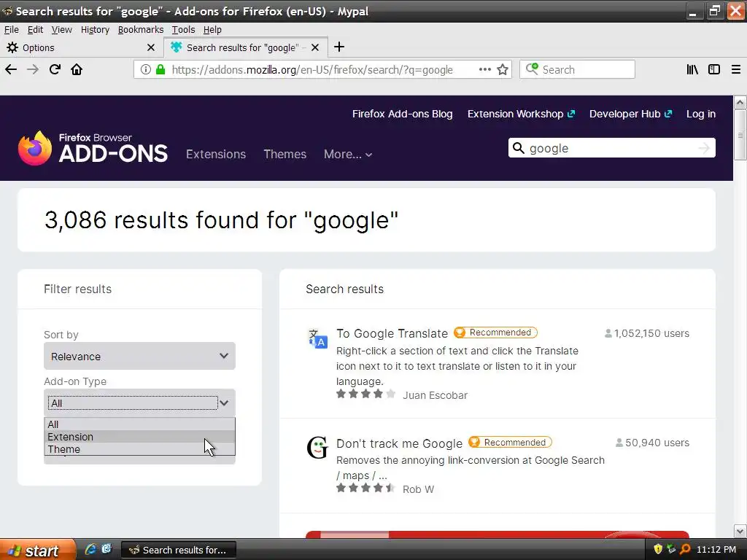The width and height of the screenshot is (747, 560).
Task: Open To Google Translate add-on icon
Action: pyautogui.click(x=317, y=338)
